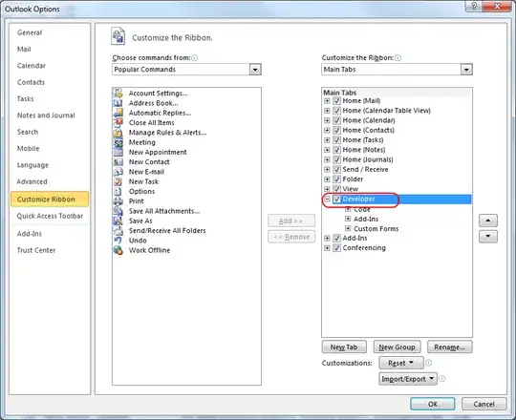Click the Automatic Replies command icon

click(x=118, y=113)
